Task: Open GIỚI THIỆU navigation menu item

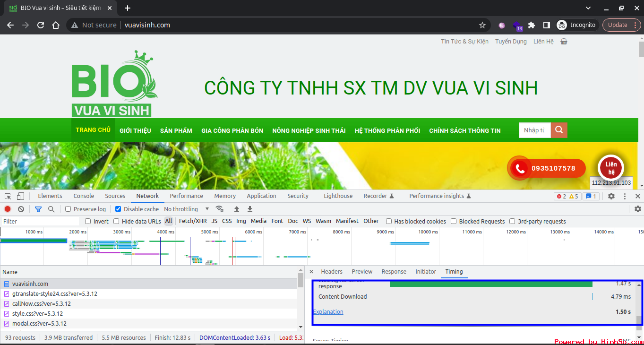Action: click(135, 130)
